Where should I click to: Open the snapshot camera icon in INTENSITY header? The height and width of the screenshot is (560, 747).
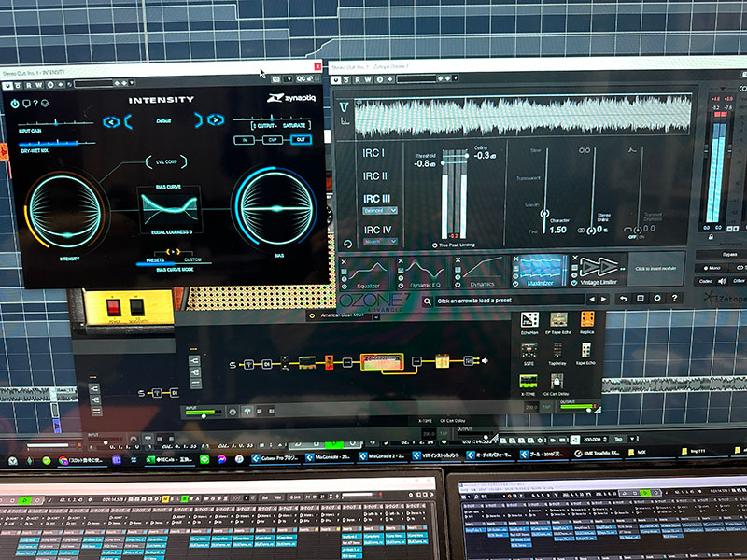pos(275,79)
